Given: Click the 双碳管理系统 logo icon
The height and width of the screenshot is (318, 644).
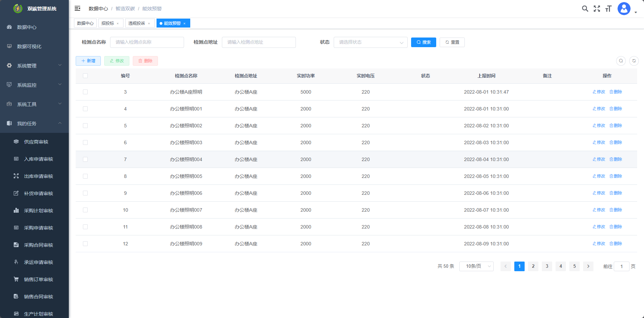Looking at the screenshot, I should (x=18, y=9).
